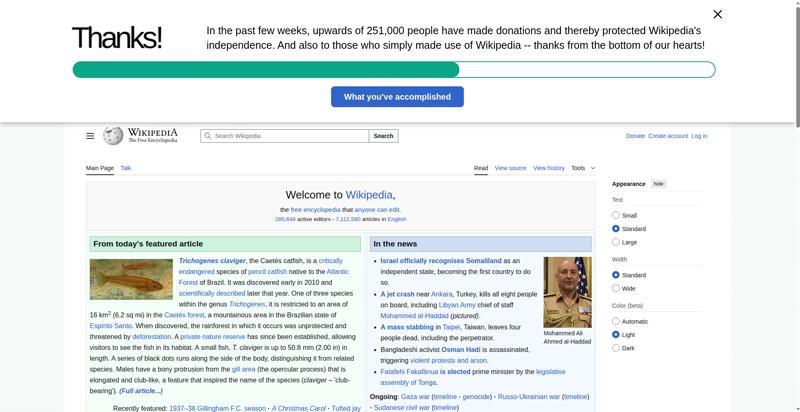The image size is (800, 412).
Task: Hide the Appearance panel
Action: tap(658, 184)
